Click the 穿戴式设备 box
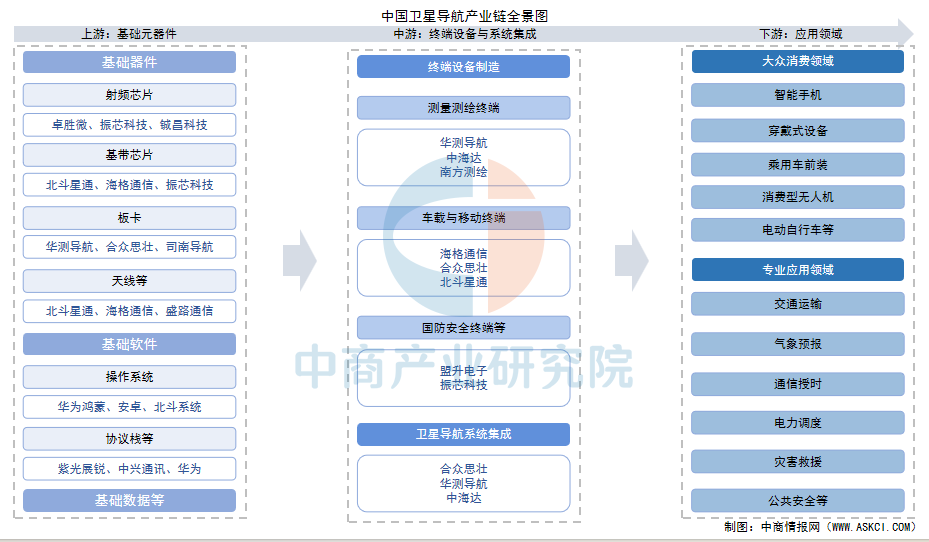Viewport: 929px width, 542px height. [797, 131]
